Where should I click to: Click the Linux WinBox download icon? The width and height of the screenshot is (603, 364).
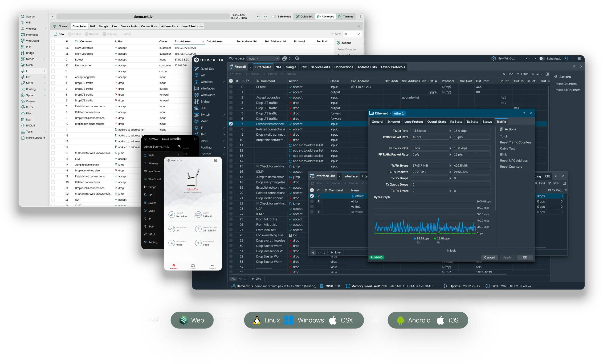coord(257,320)
